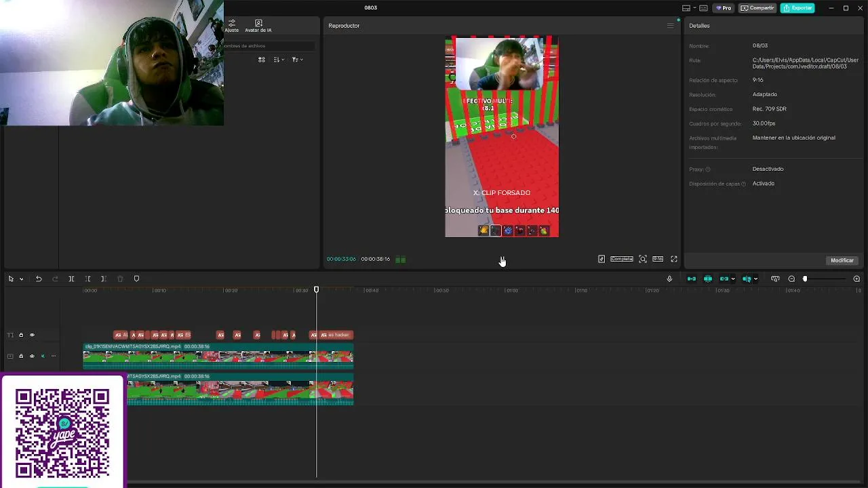This screenshot has width=868, height=488.
Task: Open the Ajuste adjustment panel
Action: [232, 26]
